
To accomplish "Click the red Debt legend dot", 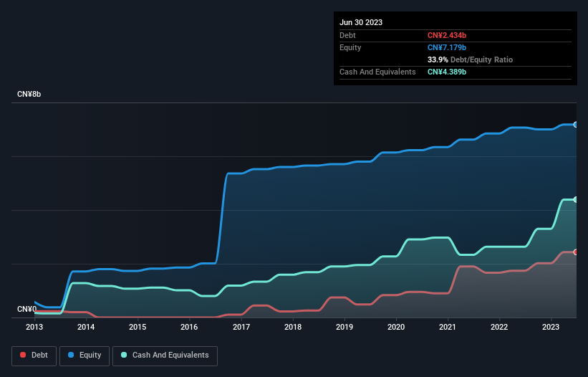I will (23, 355).
